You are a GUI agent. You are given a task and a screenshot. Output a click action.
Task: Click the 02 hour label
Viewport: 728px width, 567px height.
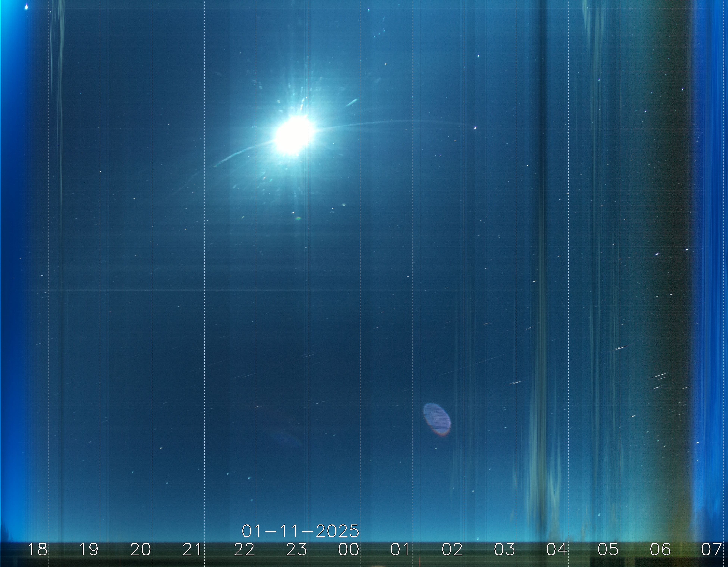(x=452, y=549)
